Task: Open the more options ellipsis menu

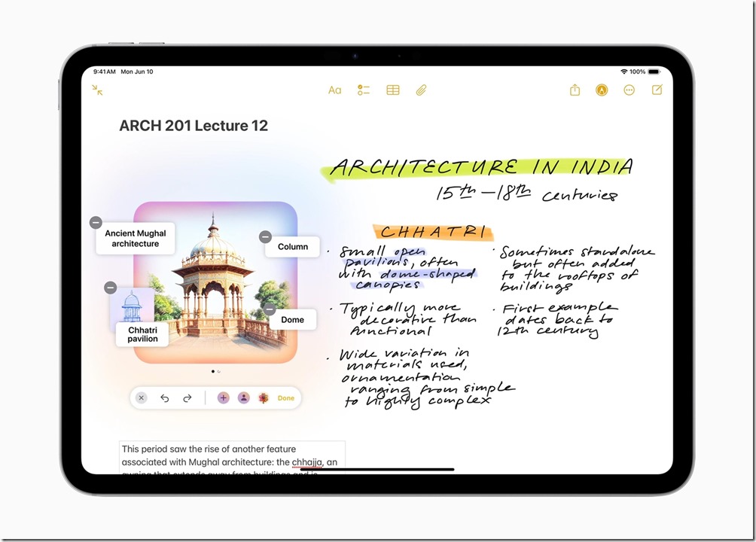Action: (629, 90)
